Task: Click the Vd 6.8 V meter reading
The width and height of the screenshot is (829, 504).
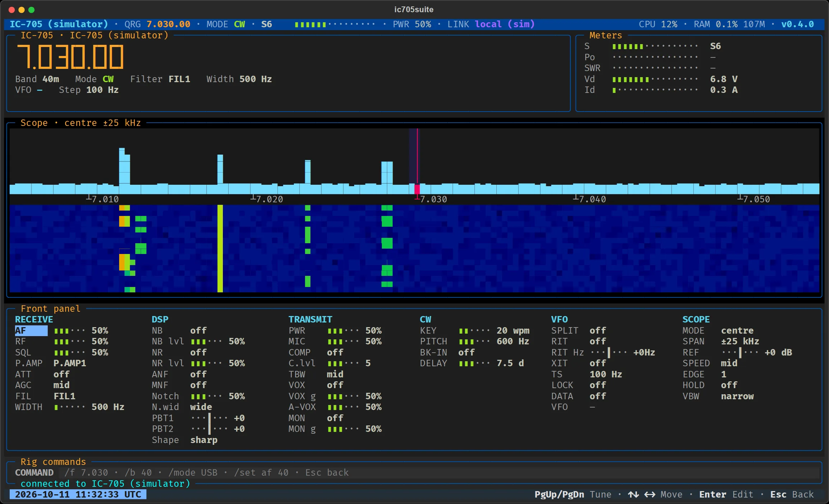Action: point(723,79)
